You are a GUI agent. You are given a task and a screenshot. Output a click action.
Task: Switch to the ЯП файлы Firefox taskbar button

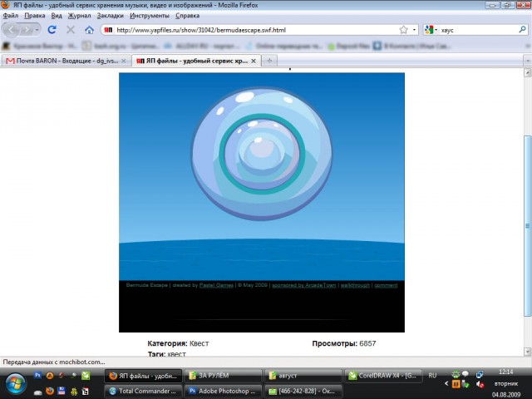coord(143,376)
